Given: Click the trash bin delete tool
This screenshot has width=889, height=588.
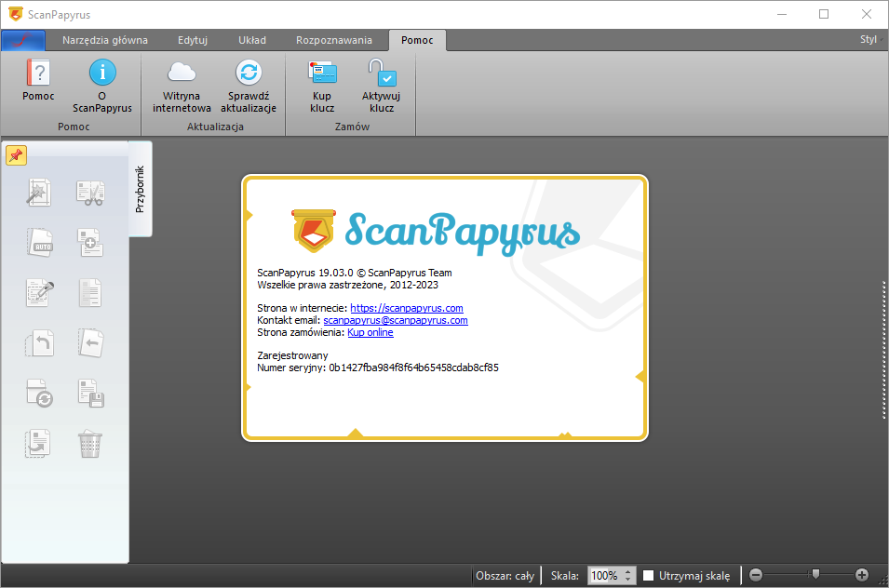Looking at the screenshot, I should coord(90,444).
